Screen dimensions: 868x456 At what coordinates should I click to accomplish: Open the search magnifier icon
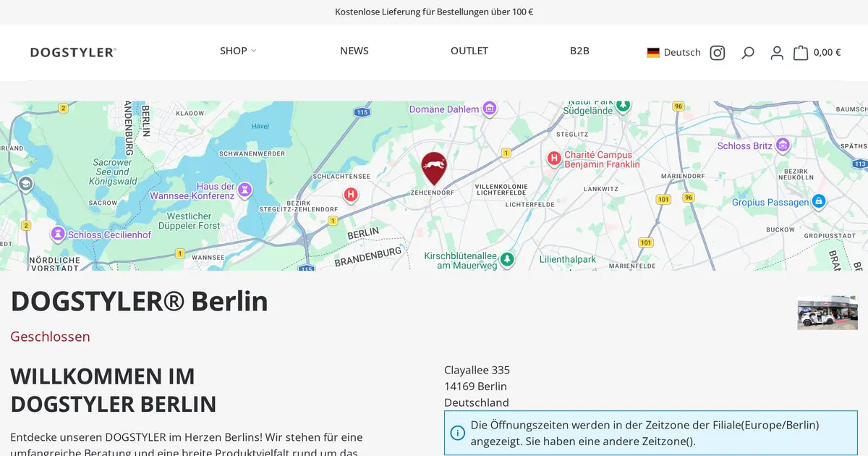point(748,52)
